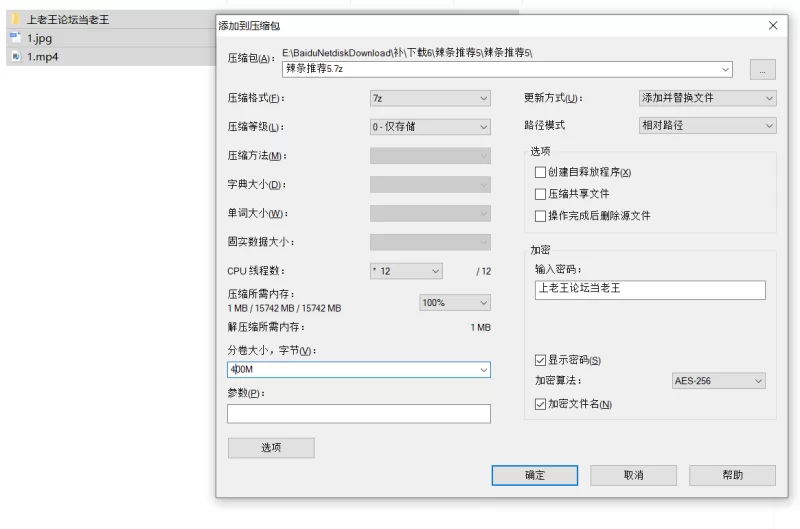Image resolution: width=800 pixels, height=529 pixels.
Task: Close the 添加到压缩包 dialog
Action: 773,26
